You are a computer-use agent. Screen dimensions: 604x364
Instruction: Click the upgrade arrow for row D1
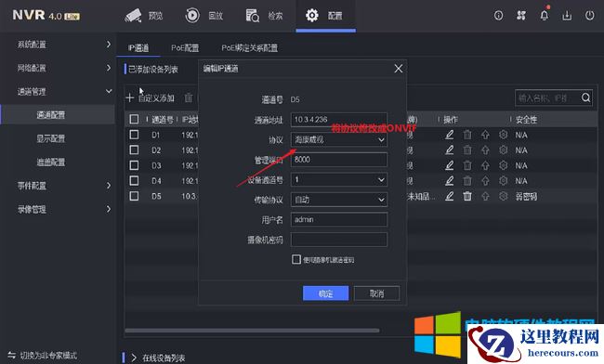click(485, 135)
